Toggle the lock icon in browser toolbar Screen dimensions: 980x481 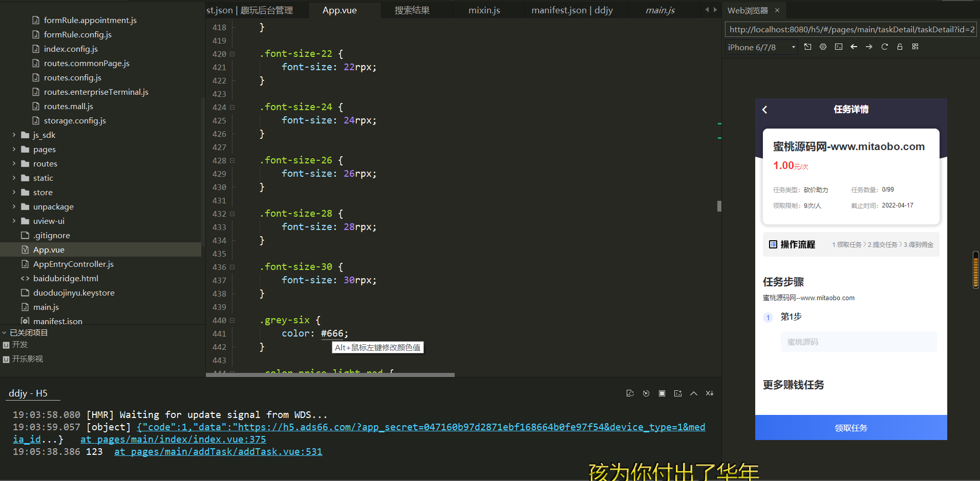(900, 47)
